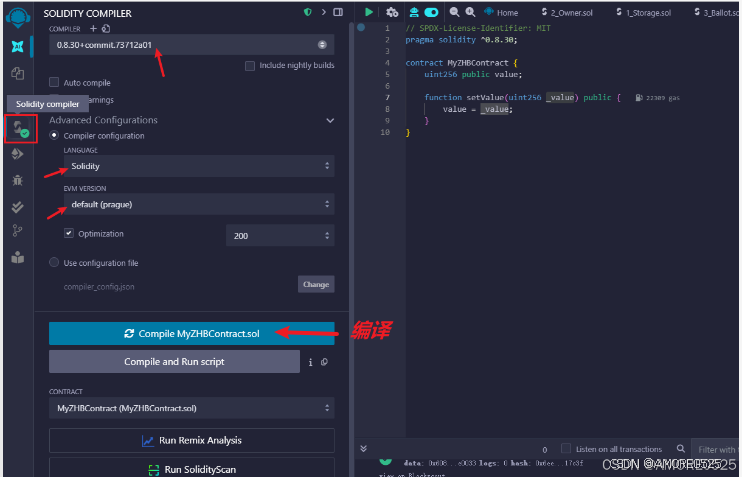Open Deploy & run transactions sidebar icon
The width and height of the screenshot is (742, 477).
(18, 154)
